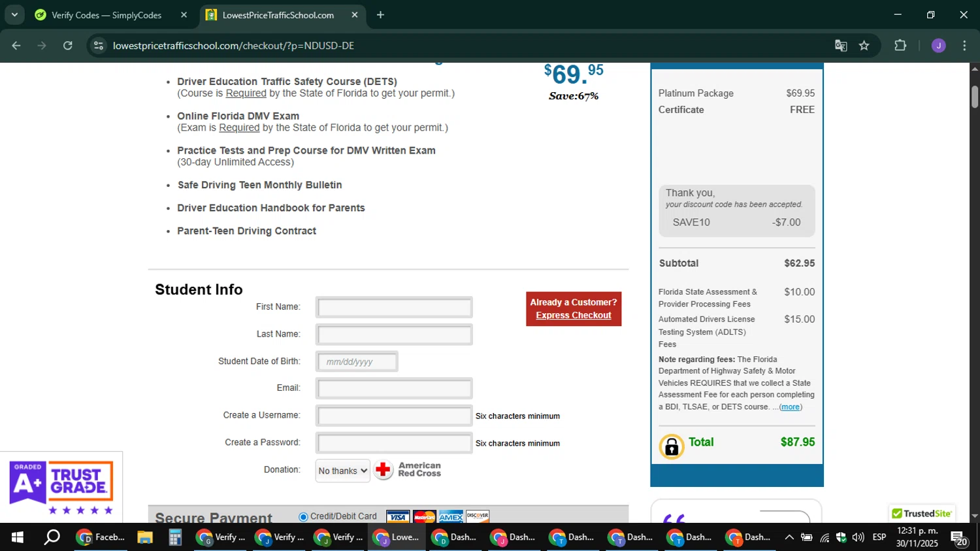Image resolution: width=980 pixels, height=551 pixels.
Task: Switch to the Verify Codes — SimplyCodes tab
Action: [x=106, y=15]
